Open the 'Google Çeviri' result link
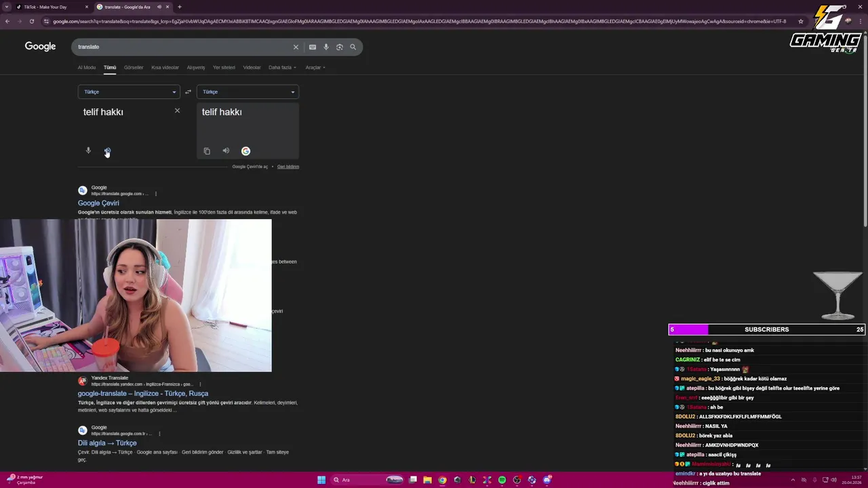Viewport: 868px width, 488px height. [x=98, y=203]
